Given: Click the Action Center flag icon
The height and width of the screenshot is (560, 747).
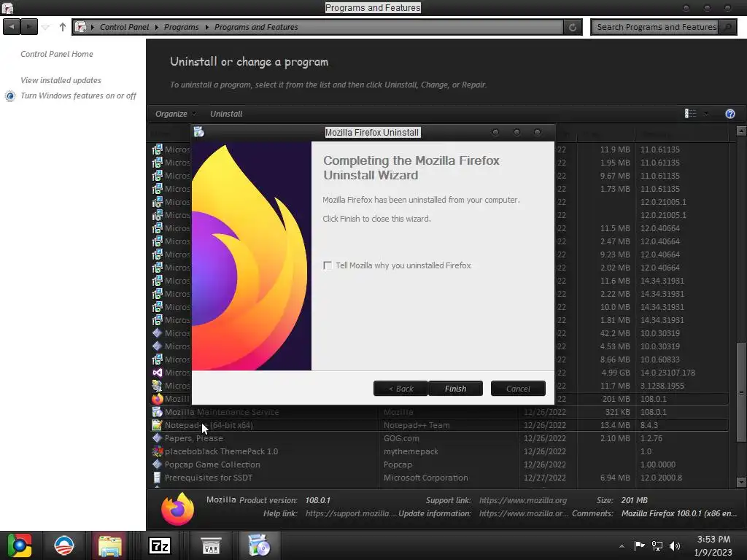Looking at the screenshot, I should (639, 545).
